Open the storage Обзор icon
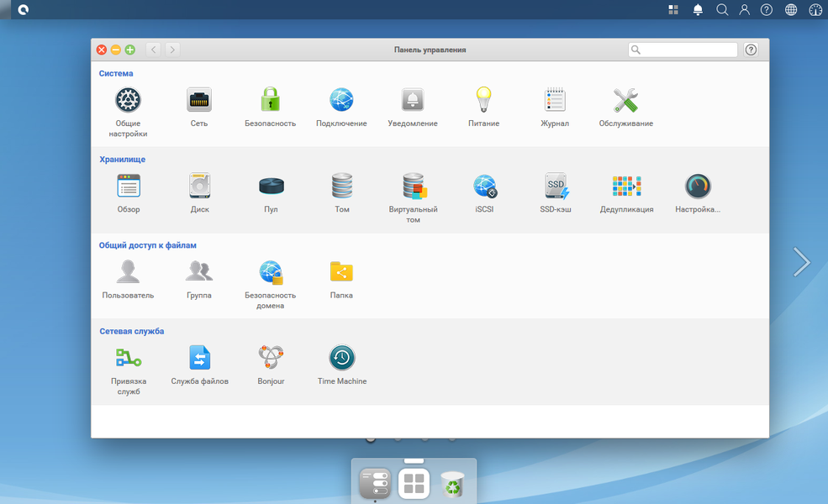Viewport: 828px width, 504px height. point(129,186)
